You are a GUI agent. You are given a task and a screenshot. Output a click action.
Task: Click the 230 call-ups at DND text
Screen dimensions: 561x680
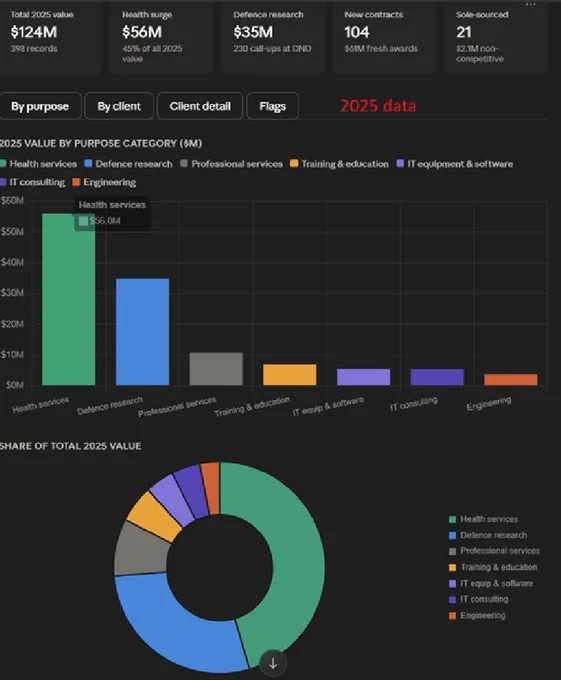click(272, 49)
